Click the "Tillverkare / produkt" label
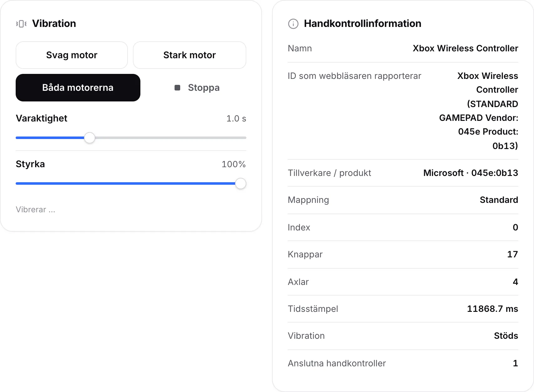 point(329,173)
